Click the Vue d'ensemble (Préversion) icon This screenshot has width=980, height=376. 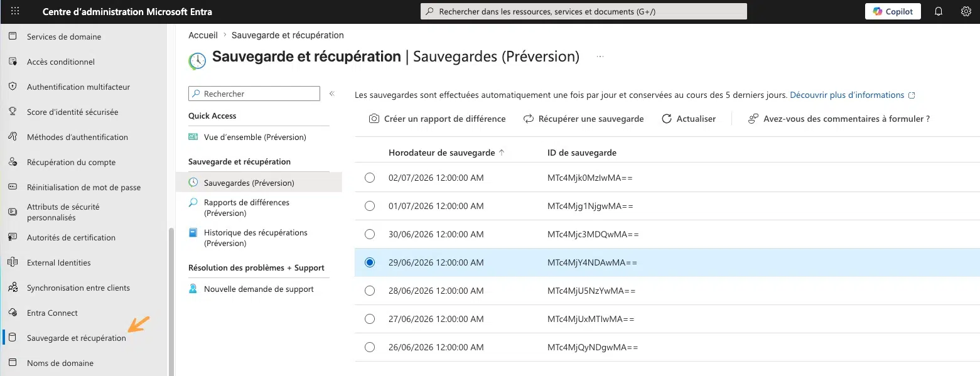[x=193, y=137]
